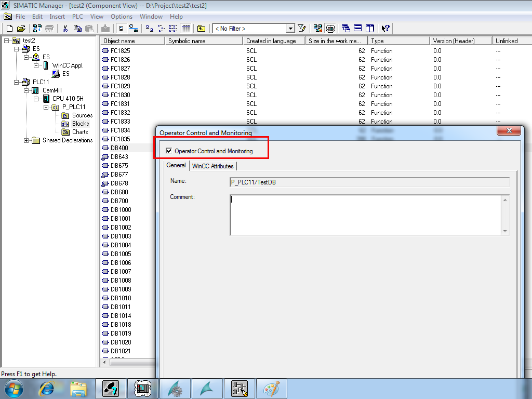
Task: Click the filter funnel icon
Action: click(302, 29)
